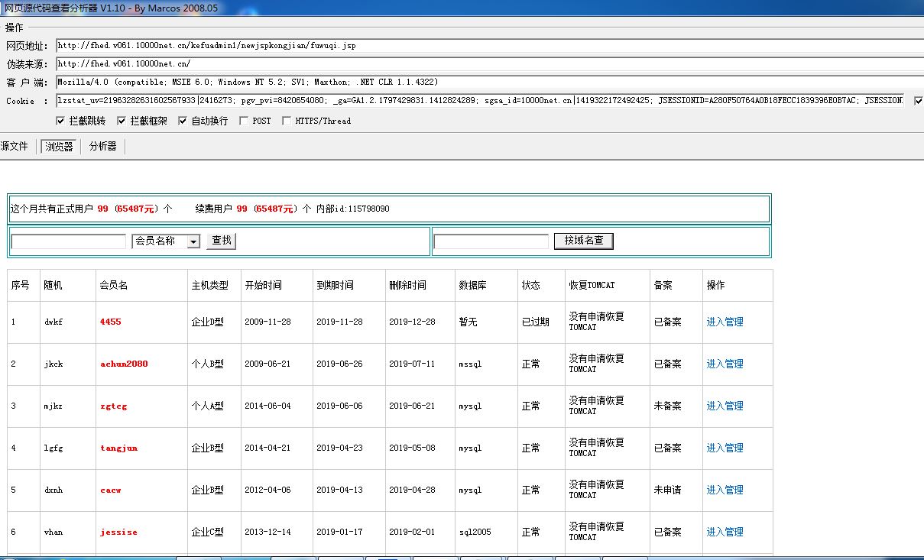
Task: Click the 到期时间 column header
Action: click(335, 285)
